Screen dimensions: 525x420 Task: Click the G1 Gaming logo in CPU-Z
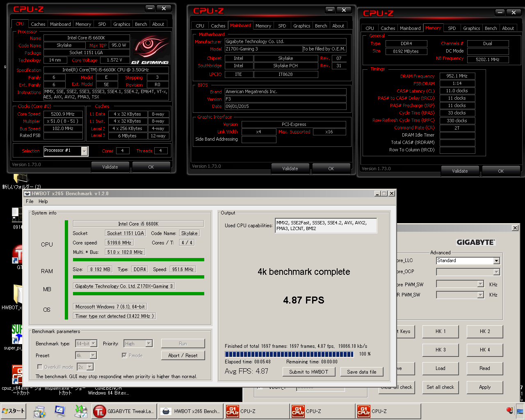[150, 50]
